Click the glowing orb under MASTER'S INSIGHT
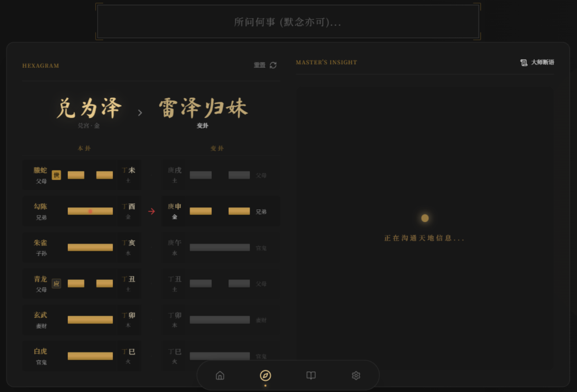Viewport: 577px width, 392px height. (424, 218)
